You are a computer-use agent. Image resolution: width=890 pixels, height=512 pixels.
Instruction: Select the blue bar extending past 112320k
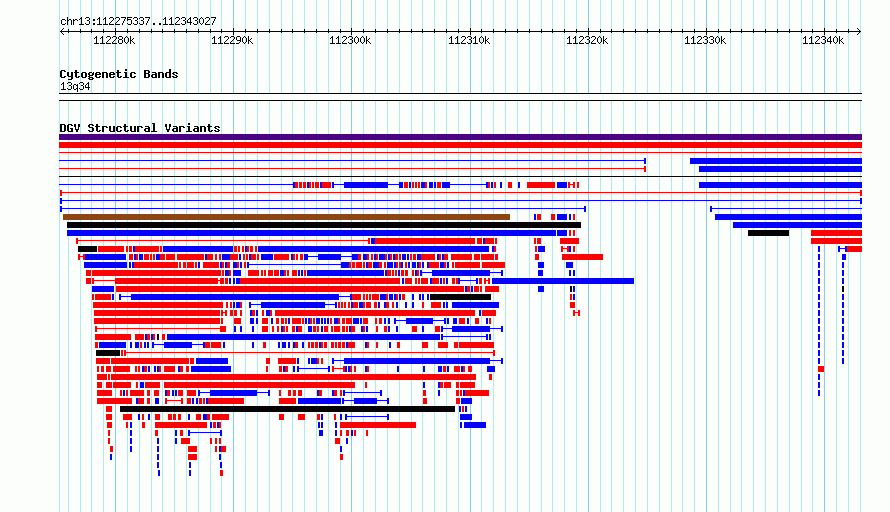562,281
